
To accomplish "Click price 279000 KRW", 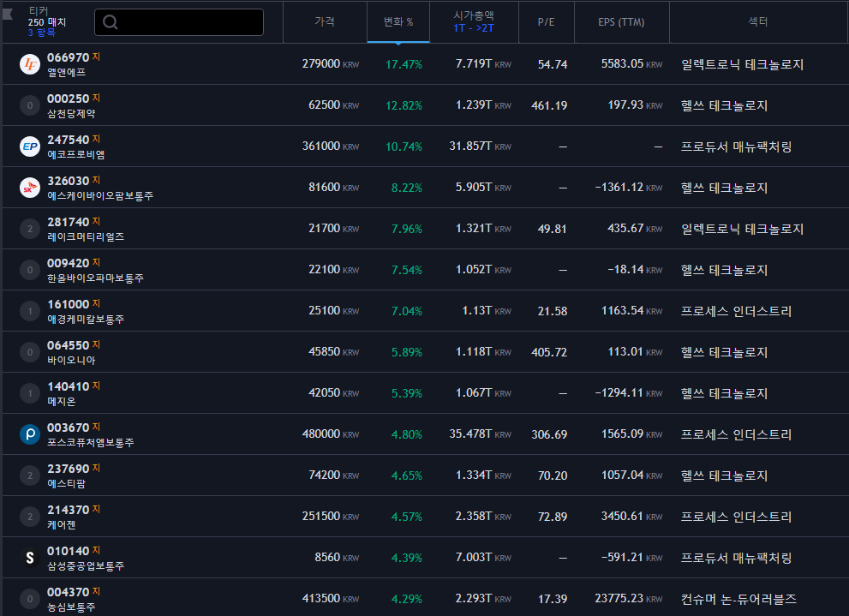I will 331,64.
